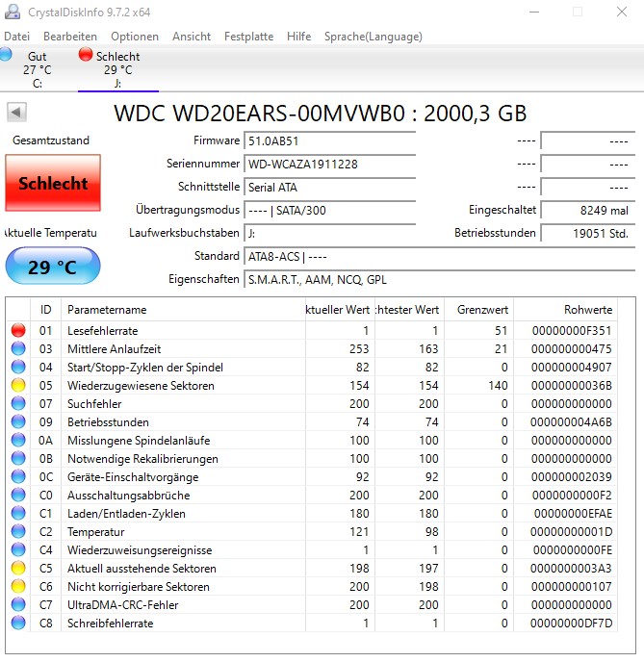Click the Grenzwert value 140
644x662 pixels.
(498, 386)
